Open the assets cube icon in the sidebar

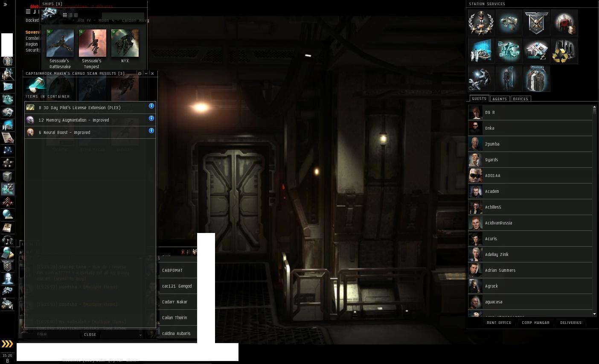pos(7,176)
